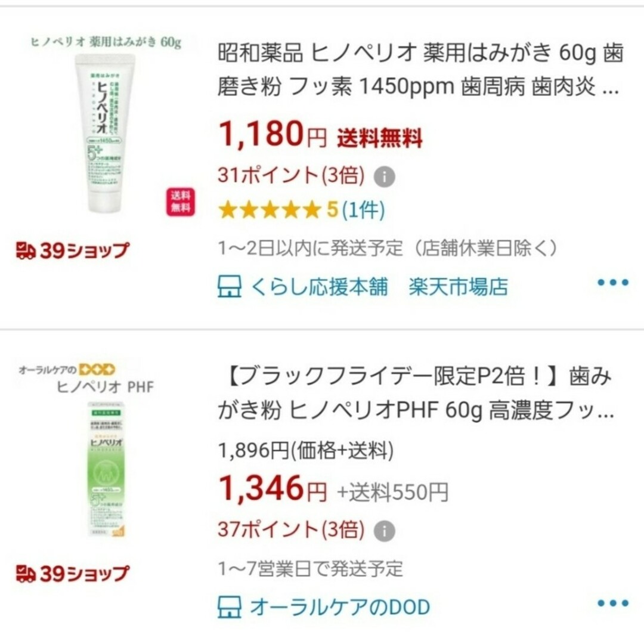Click the 39ショップ truck badge under first product

tap(72, 250)
